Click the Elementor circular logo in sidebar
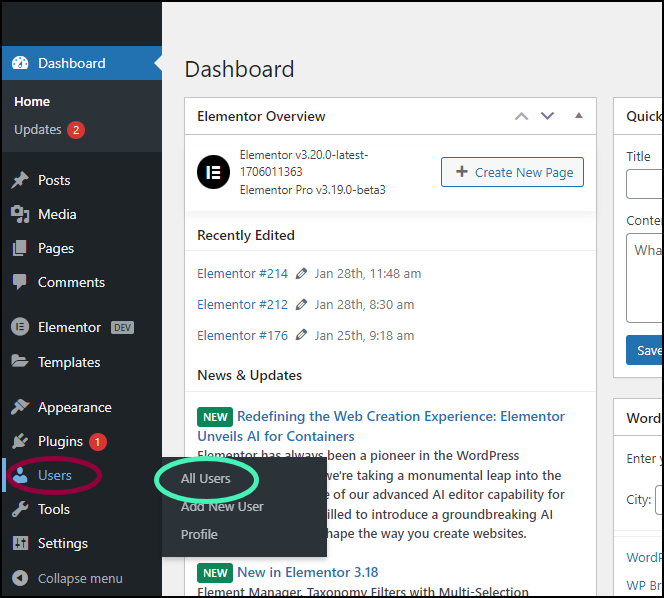 tap(20, 327)
